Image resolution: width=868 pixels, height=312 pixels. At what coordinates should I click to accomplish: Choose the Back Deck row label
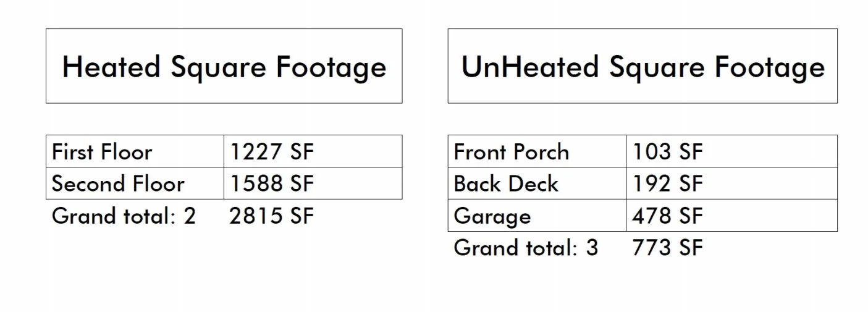[505, 184]
